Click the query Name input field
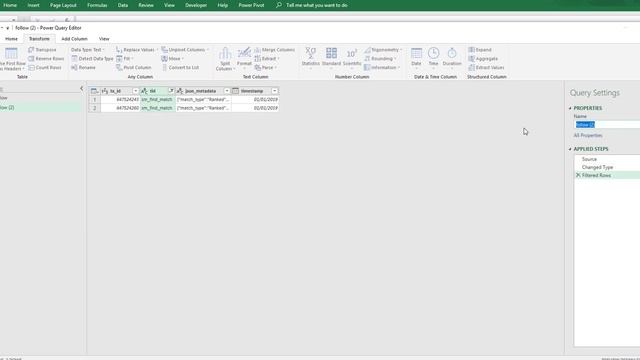The height and width of the screenshot is (360, 640). [607, 124]
